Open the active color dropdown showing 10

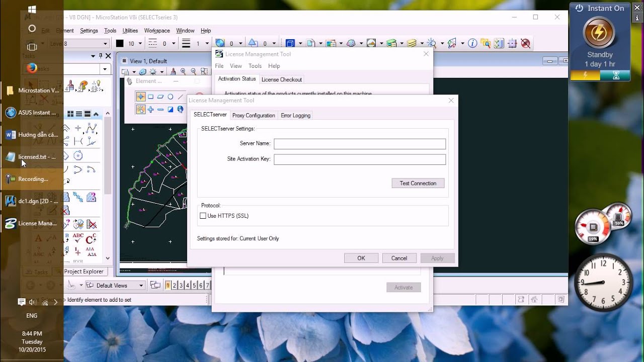click(x=139, y=44)
